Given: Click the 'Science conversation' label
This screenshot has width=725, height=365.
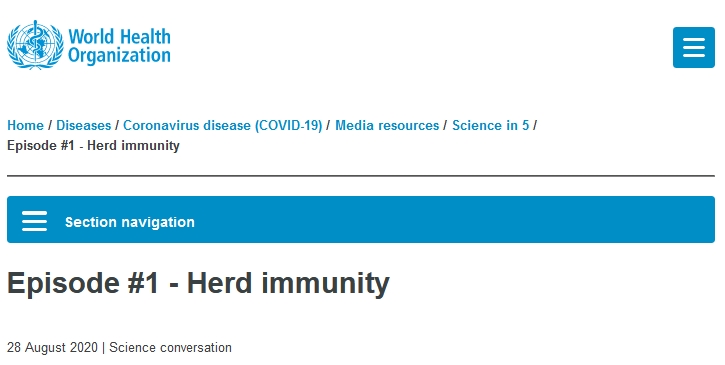Looking at the screenshot, I should pyautogui.click(x=171, y=347).
